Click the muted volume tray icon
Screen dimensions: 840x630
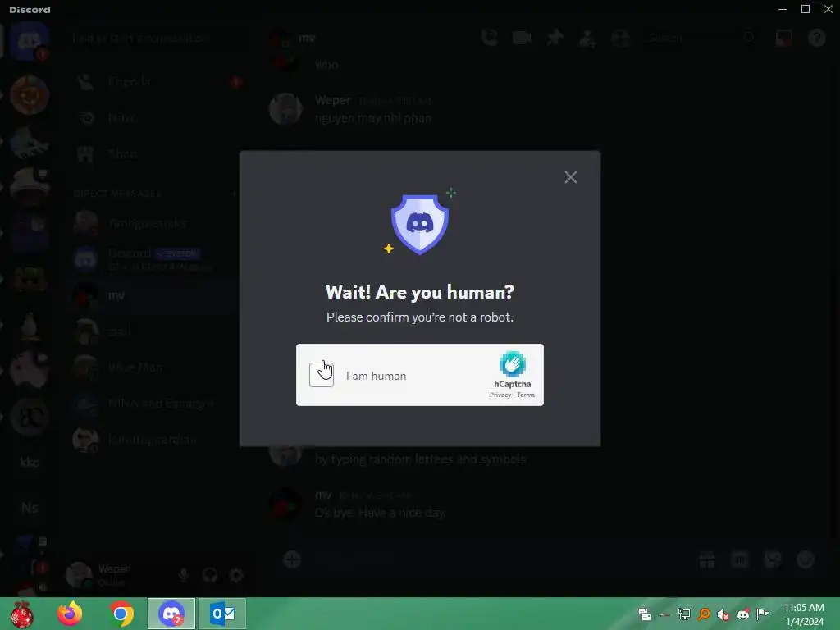click(724, 614)
